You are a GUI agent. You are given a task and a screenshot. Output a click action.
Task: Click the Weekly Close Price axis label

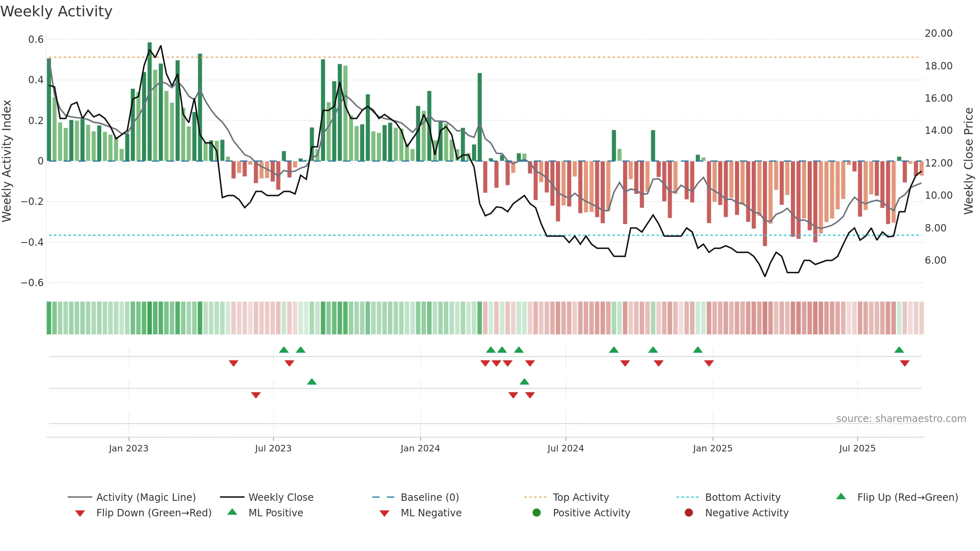(x=969, y=161)
